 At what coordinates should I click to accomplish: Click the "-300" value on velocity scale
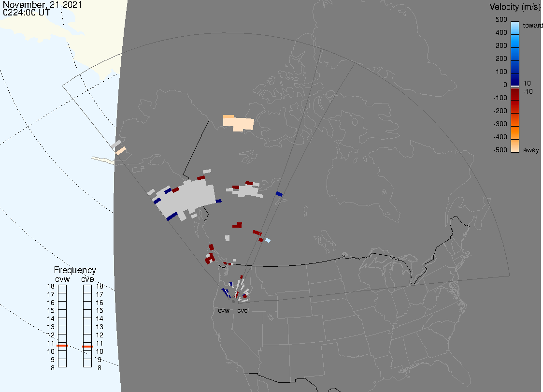pos(500,124)
